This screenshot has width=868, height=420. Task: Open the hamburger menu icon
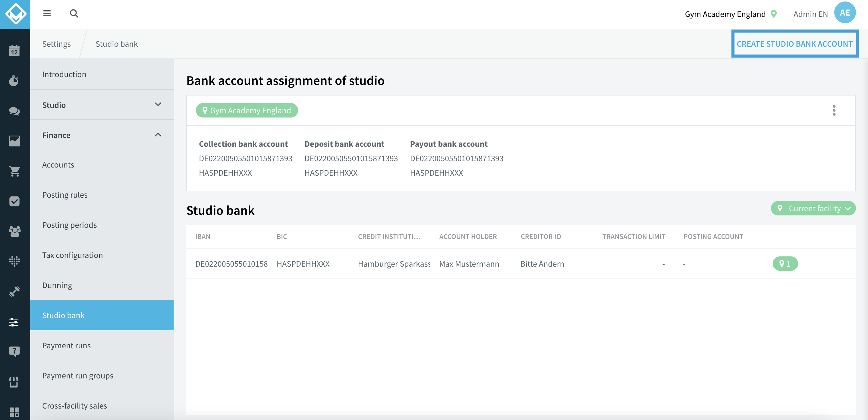tap(47, 14)
